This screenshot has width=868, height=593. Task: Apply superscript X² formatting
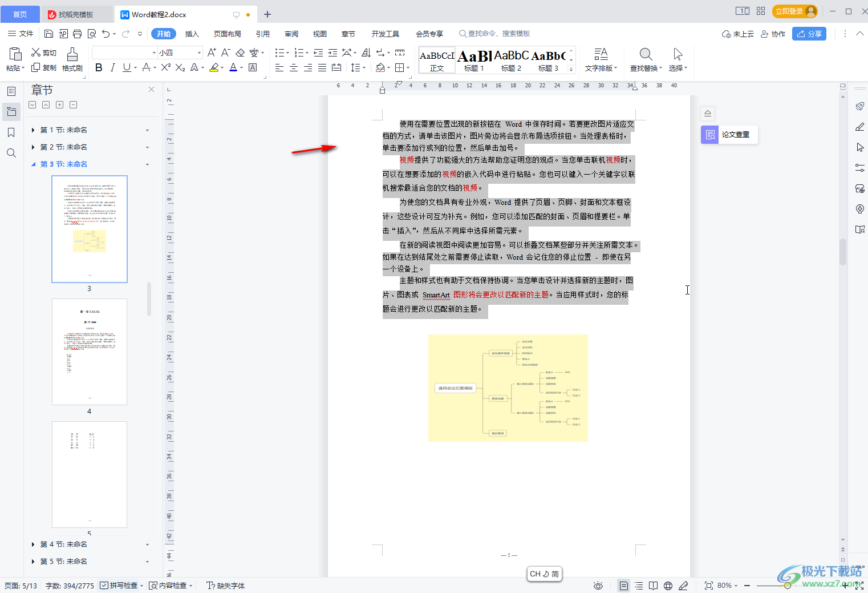coord(166,67)
